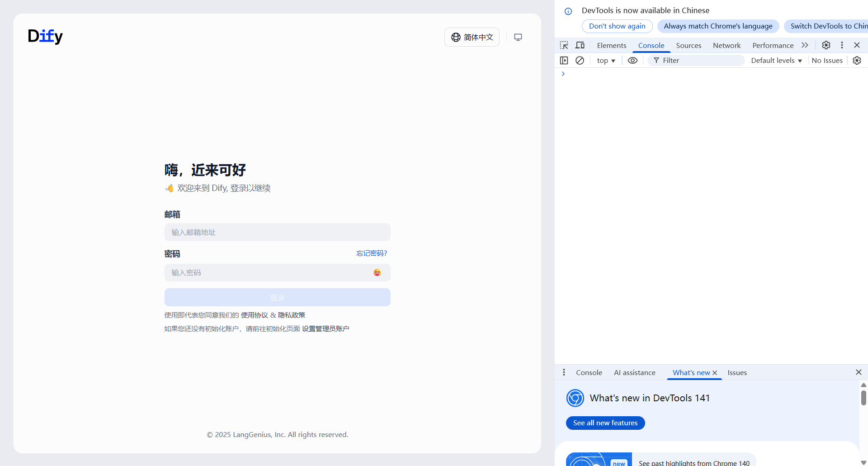This screenshot has height=466, width=868.
Task: Open the top context dropdown
Action: (x=606, y=60)
